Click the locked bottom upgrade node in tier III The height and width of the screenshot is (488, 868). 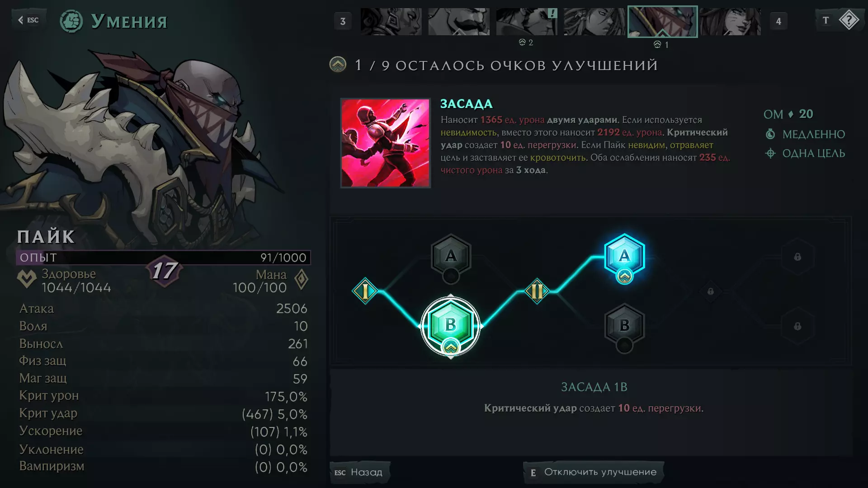797,326
